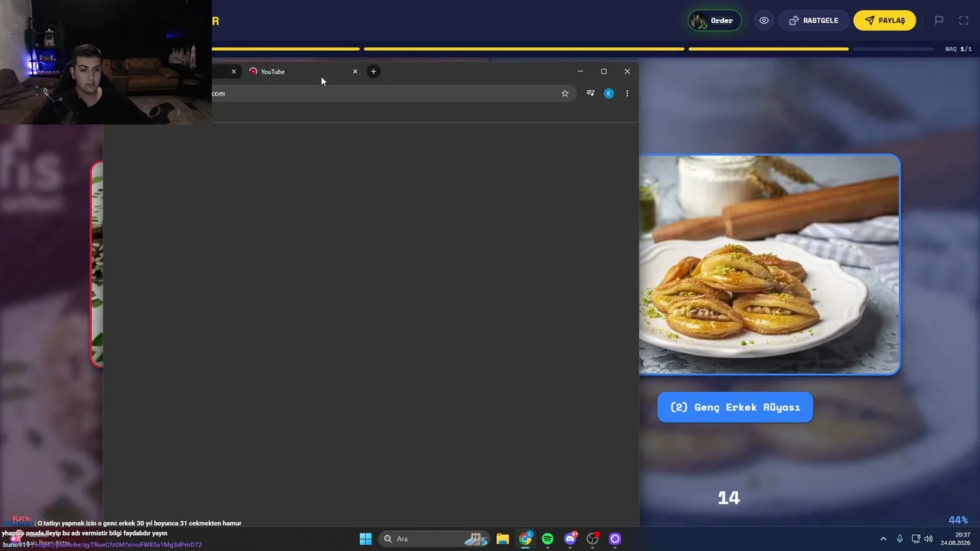Choose the '(2) Genç Erkek Rüyası' option
Screen dimensions: 980x551
coord(735,407)
